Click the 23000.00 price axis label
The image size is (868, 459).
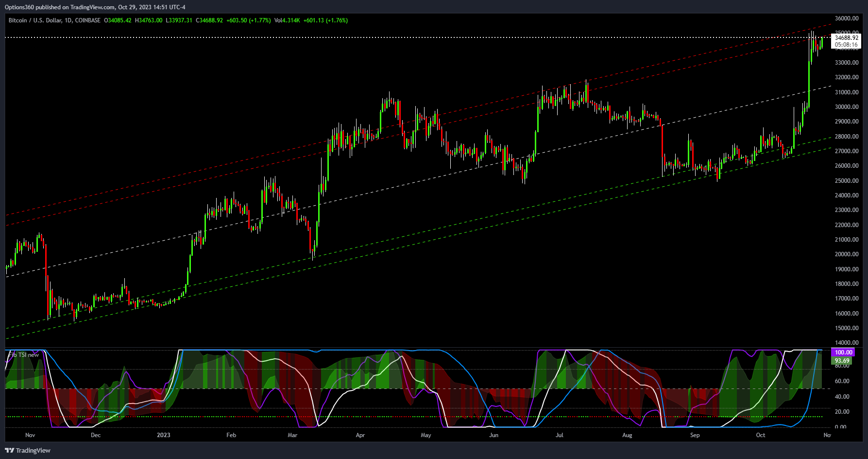(847, 210)
